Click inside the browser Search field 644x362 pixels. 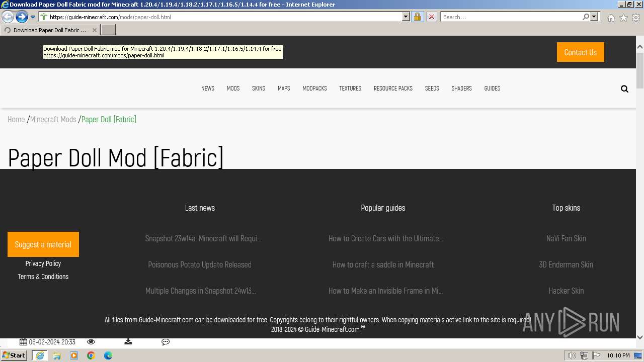point(511,17)
